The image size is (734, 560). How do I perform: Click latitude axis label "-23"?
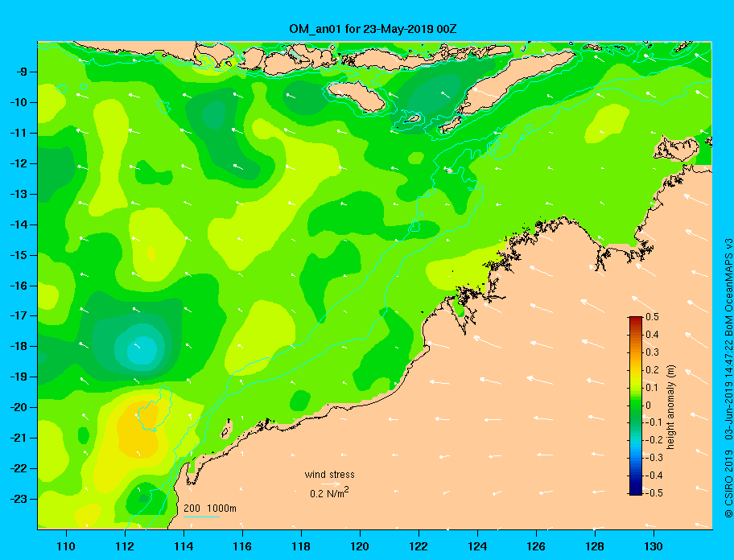19,499
